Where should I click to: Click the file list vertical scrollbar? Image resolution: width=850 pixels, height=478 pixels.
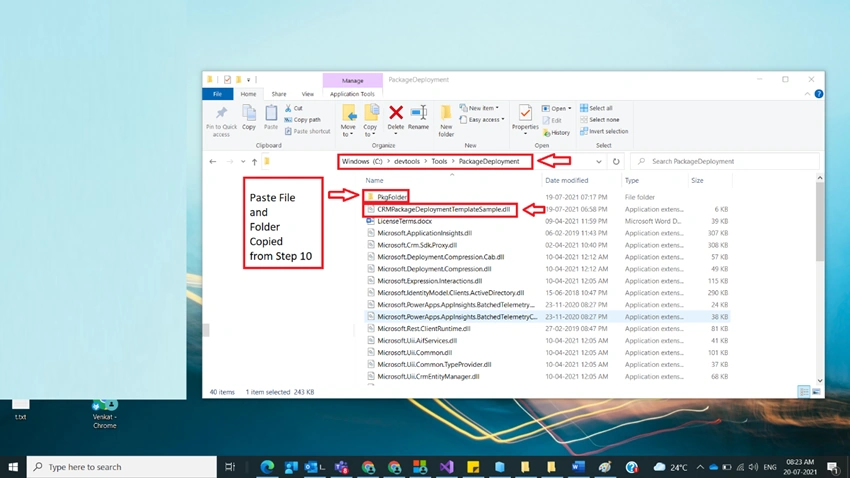(820, 221)
